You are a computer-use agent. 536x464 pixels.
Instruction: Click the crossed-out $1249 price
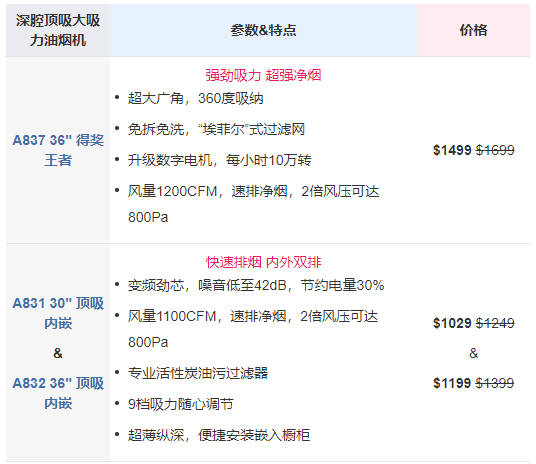[495, 323]
